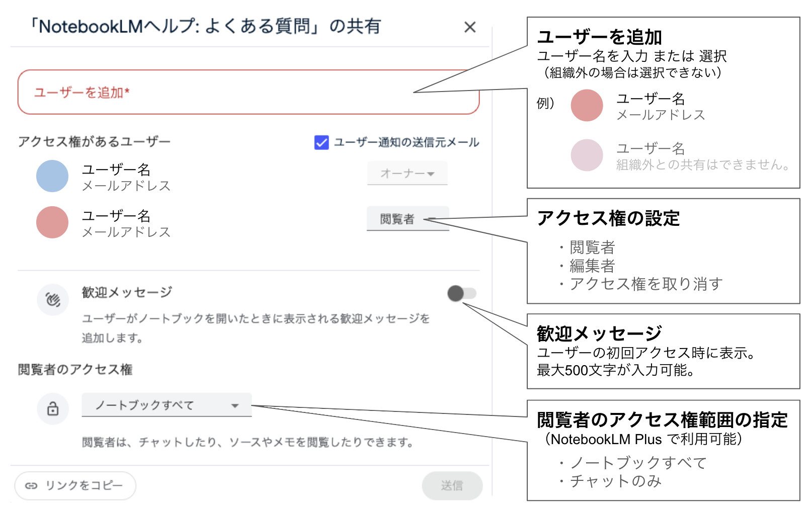
Task: Click the 送信 button
Action: click(452, 485)
